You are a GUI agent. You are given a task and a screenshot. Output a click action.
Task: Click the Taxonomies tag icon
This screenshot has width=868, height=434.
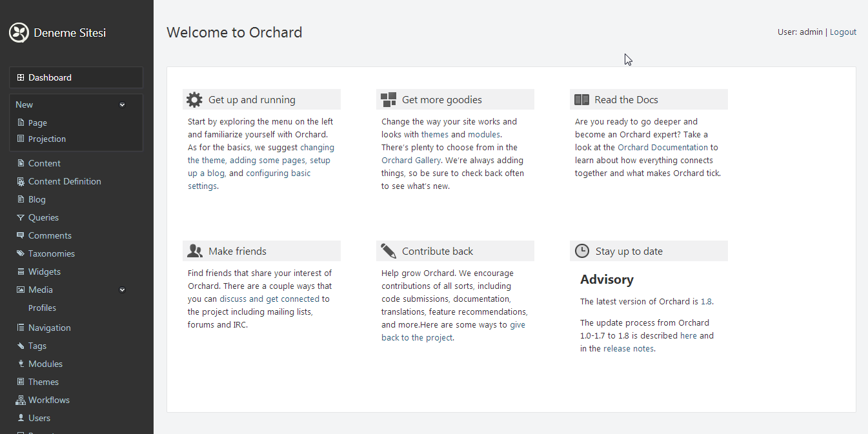[21, 254]
